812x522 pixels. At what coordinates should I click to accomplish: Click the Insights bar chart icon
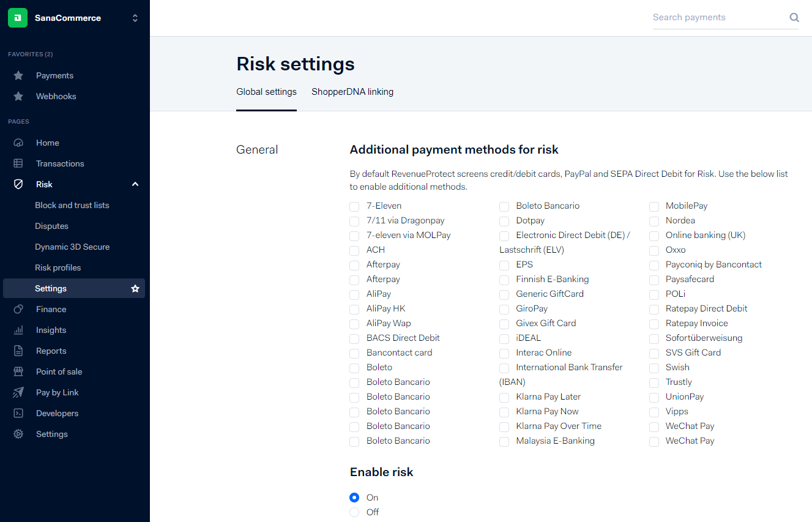[x=18, y=330]
